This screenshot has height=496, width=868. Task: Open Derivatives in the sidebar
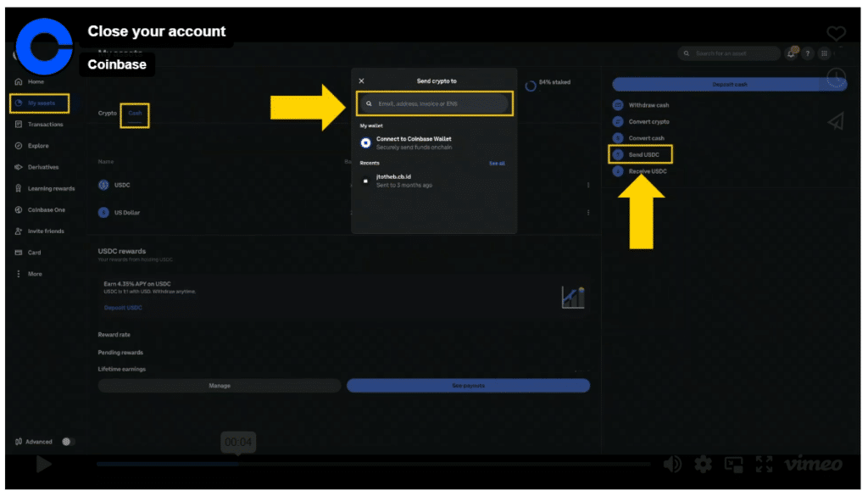(37, 167)
